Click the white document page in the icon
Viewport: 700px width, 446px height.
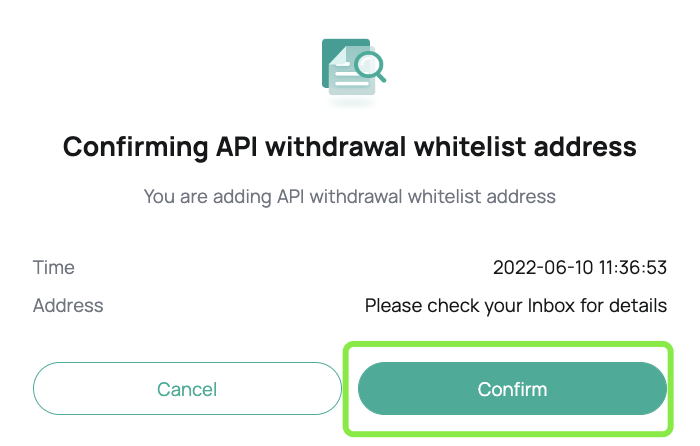point(352,71)
